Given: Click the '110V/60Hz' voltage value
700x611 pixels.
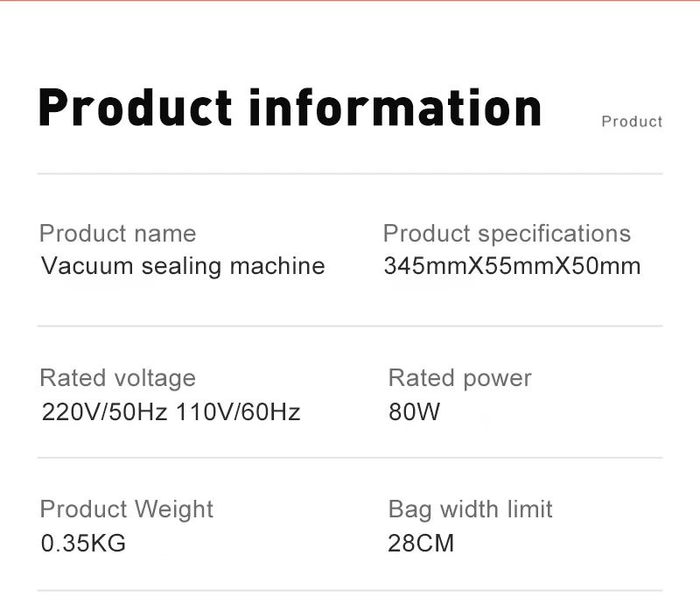Looking at the screenshot, I should [238, 411].
